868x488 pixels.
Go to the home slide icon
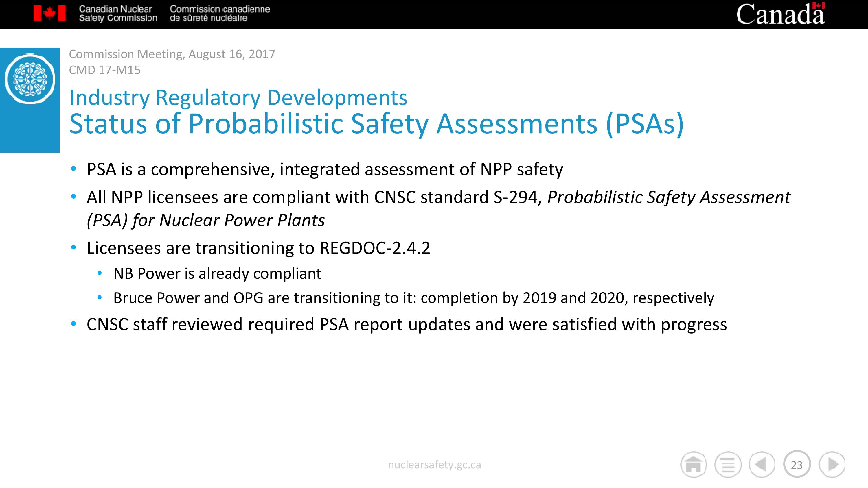(693, 464)
